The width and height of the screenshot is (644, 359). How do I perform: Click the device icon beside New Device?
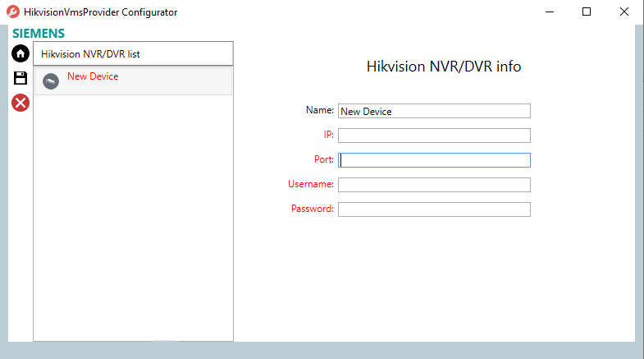tap(51, 81)
